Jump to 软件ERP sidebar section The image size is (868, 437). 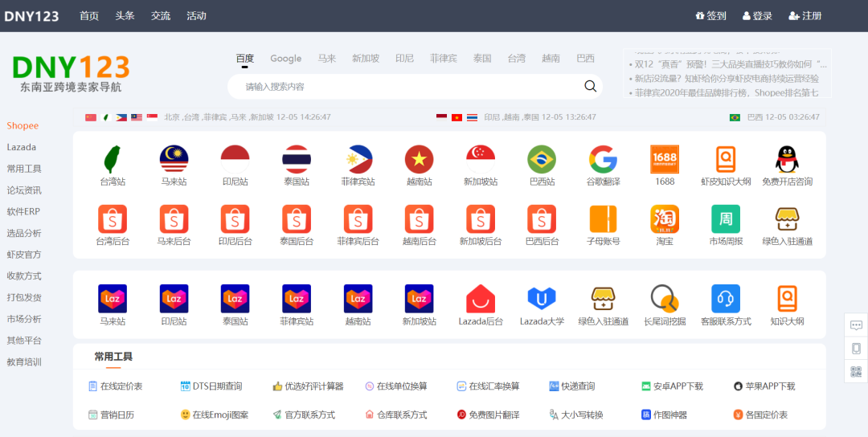click(x=23, y=211)
